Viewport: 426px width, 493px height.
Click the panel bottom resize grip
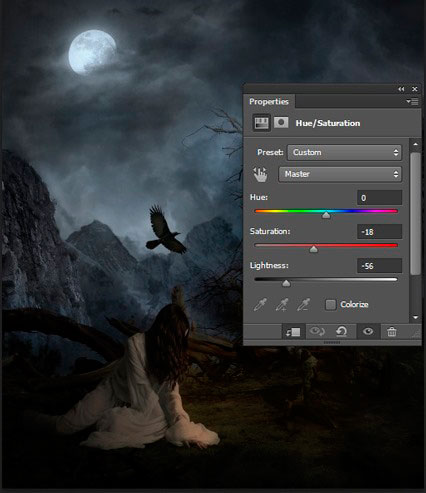(332, 342)
